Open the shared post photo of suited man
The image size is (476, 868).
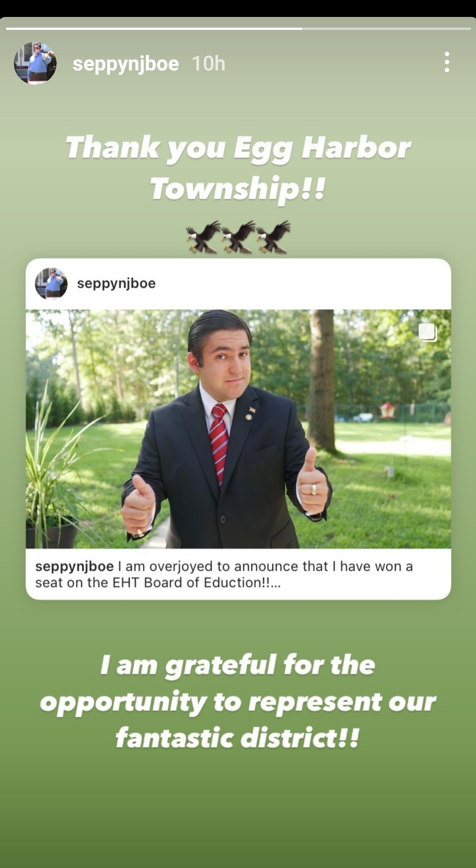[238, 429]
